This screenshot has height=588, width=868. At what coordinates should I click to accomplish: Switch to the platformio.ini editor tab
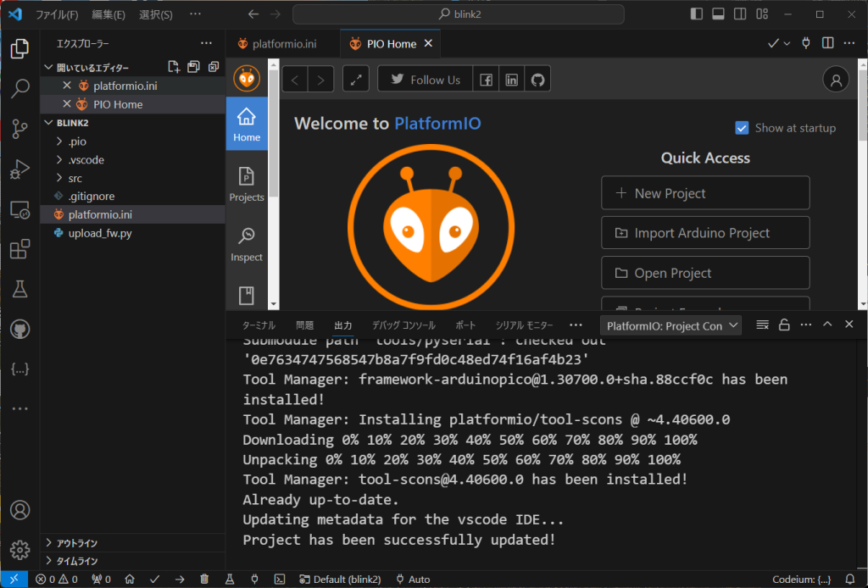[283, 44]
